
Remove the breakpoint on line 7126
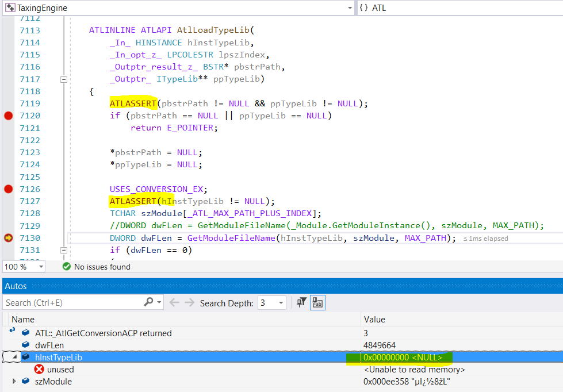point(8,189)
